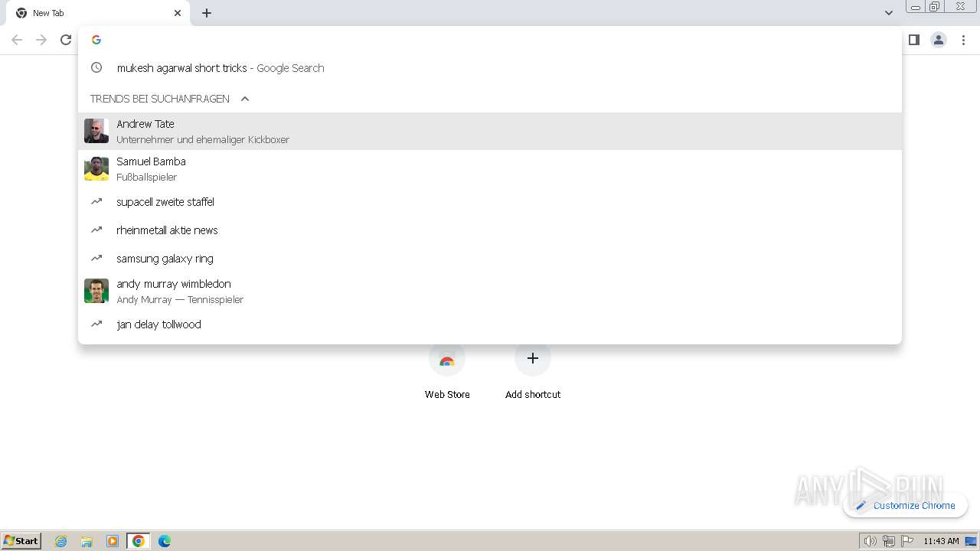980x551 pixels.
Task: Click the Add shortcut label text
Action: pos(533,394)
